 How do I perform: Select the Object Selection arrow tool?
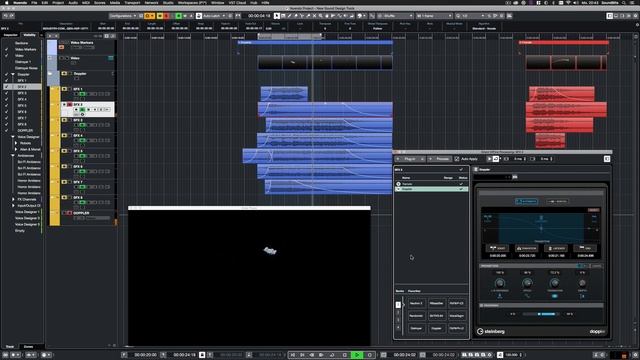tap(277, 16)
